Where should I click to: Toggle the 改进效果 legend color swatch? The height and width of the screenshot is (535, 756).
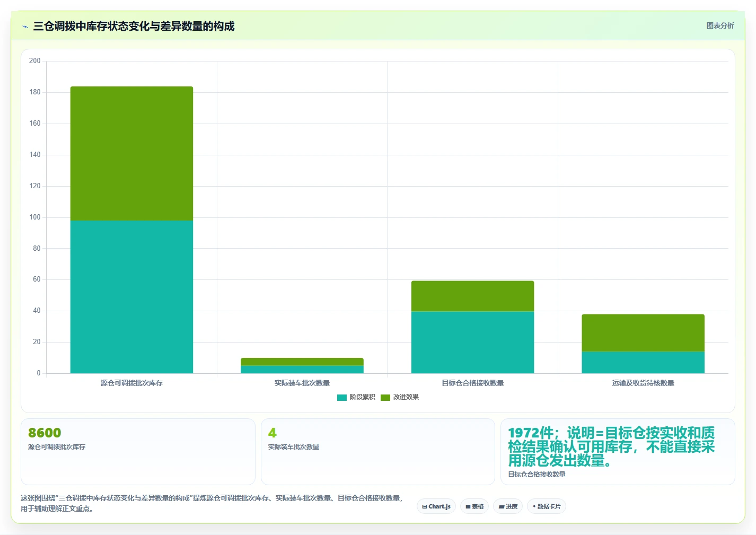(385, 397)
